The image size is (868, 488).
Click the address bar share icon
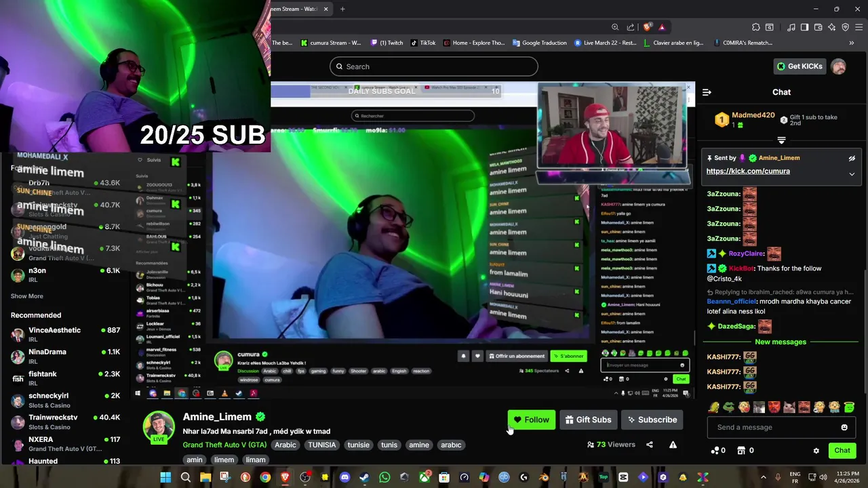coord(631,27)
